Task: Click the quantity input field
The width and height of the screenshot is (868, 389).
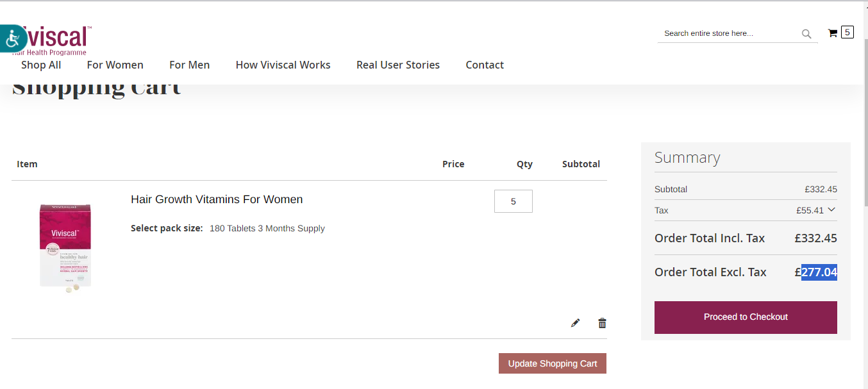Action: coord(513,201)
